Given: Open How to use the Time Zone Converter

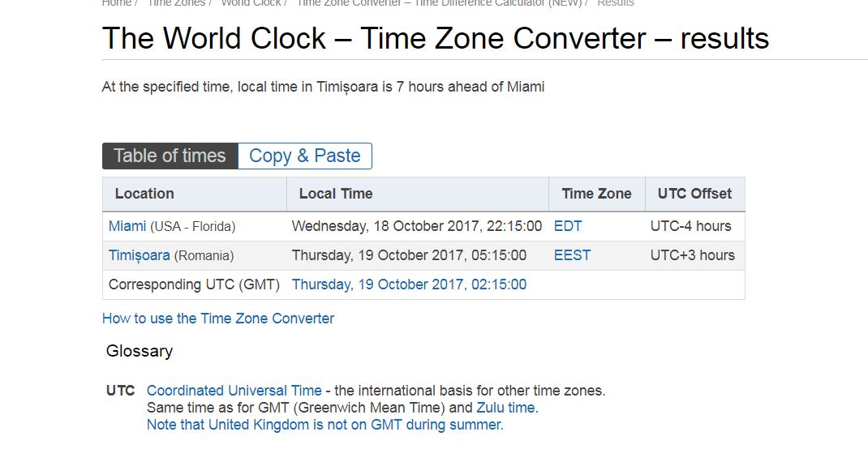Looking at the screenshot, I should [x=218, y=319].
